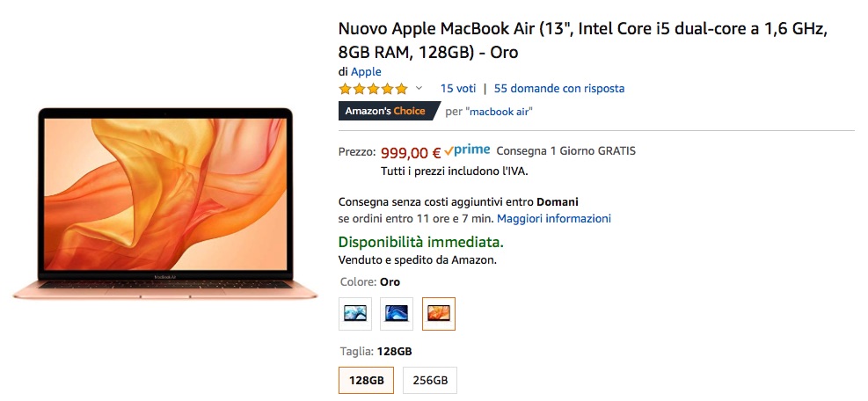
Task: Open the Apple brand link
Action: 366,71
